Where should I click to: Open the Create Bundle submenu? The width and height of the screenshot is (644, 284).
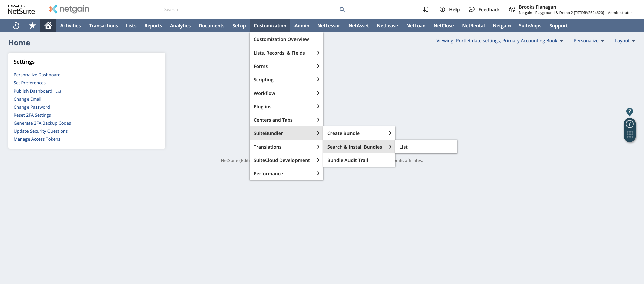(x=359, y=133)
